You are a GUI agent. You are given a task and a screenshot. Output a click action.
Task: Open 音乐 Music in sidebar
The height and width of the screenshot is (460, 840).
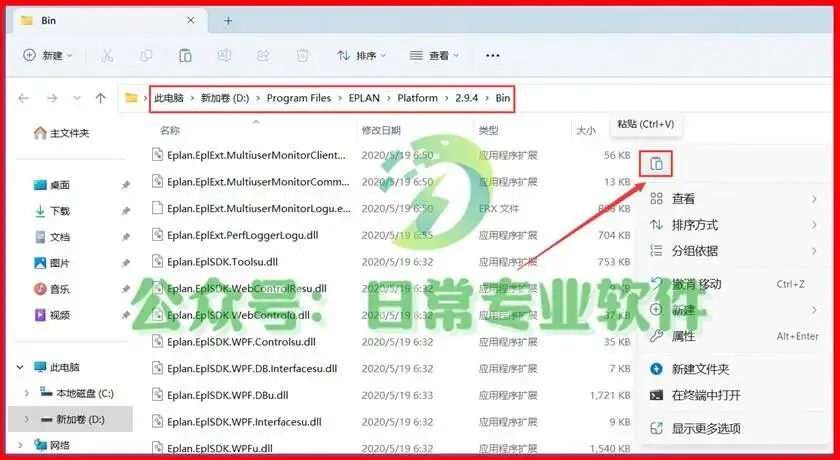52,289
